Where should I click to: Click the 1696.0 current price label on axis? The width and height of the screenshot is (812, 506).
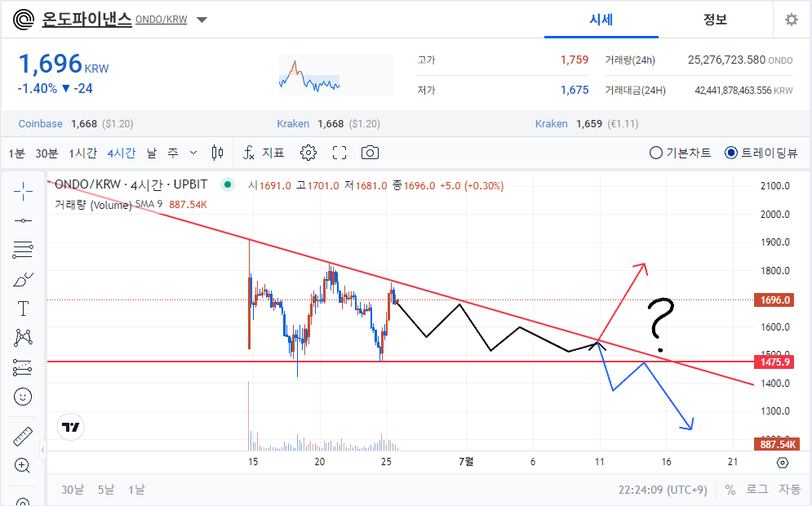774,300
